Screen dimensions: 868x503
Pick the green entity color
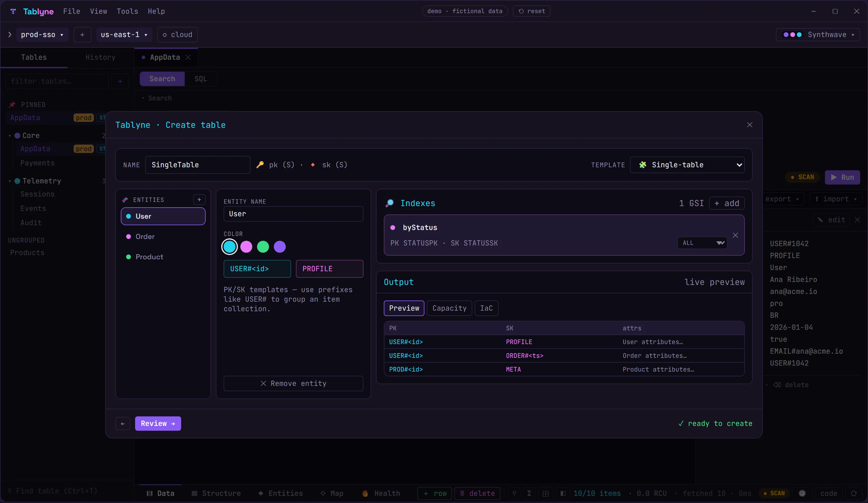pos(263,247)
